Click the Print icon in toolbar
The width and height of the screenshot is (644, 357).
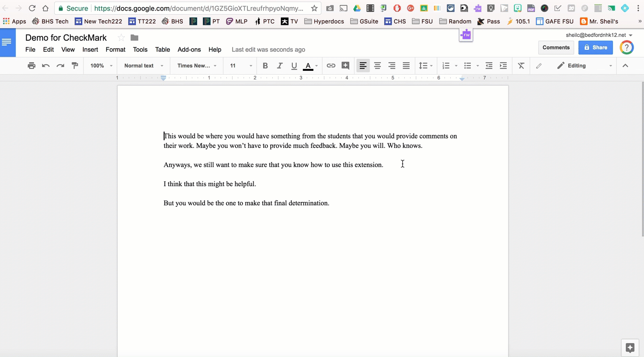[32, 66]
